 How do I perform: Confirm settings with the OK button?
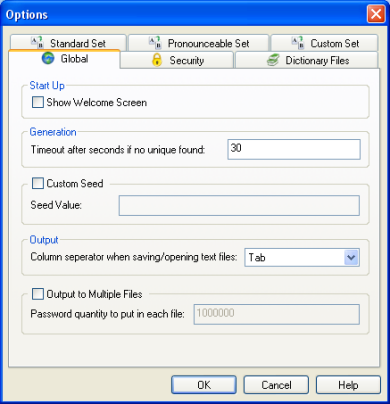(204, 385)
